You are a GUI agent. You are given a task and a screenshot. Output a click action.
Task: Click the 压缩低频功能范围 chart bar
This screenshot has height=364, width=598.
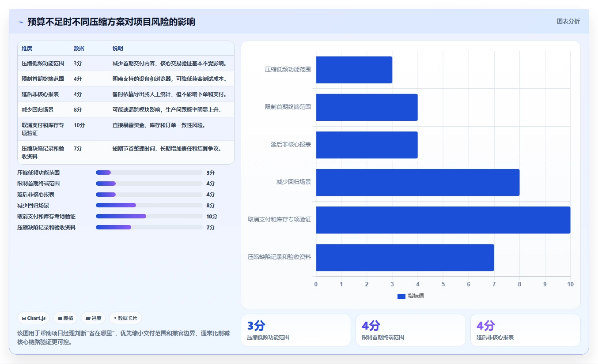pos(354,70)
